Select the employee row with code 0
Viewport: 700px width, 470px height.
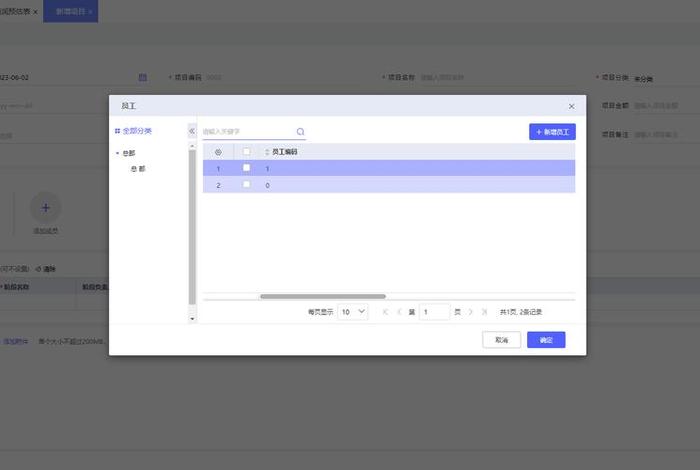389,185
